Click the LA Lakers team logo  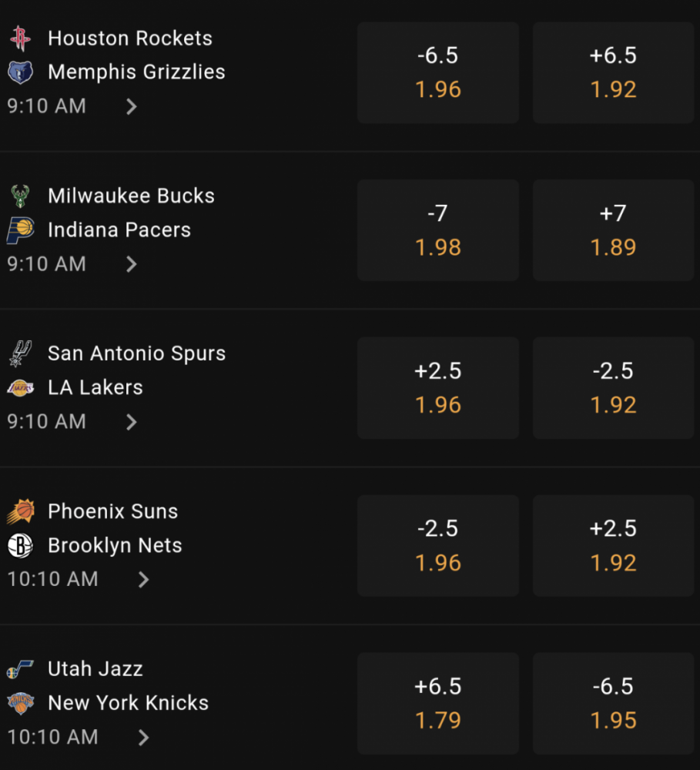(20, 388)
